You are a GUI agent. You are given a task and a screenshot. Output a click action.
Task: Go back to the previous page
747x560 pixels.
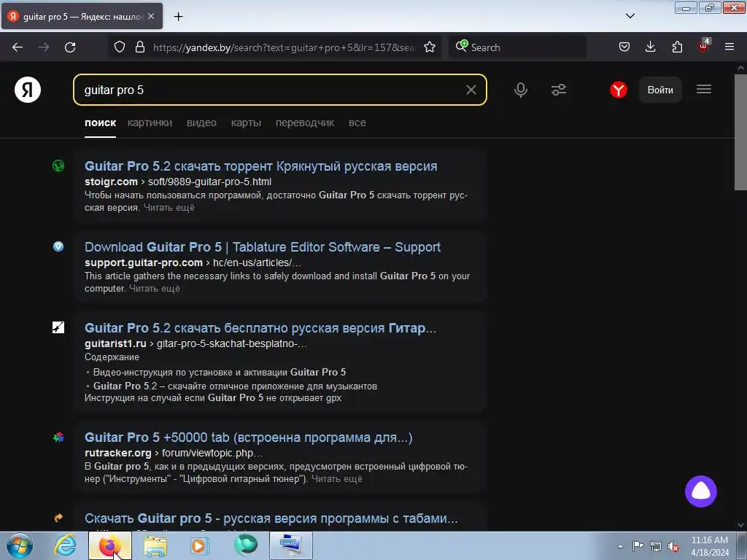(x=18, y=47)
